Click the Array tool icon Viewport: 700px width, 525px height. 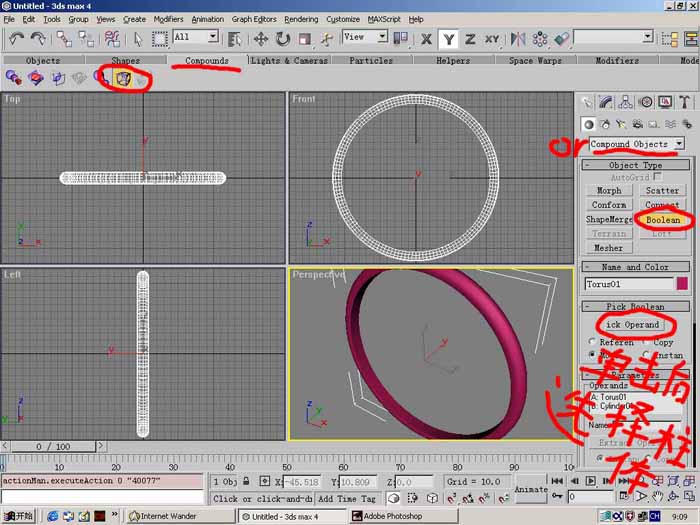540,39
